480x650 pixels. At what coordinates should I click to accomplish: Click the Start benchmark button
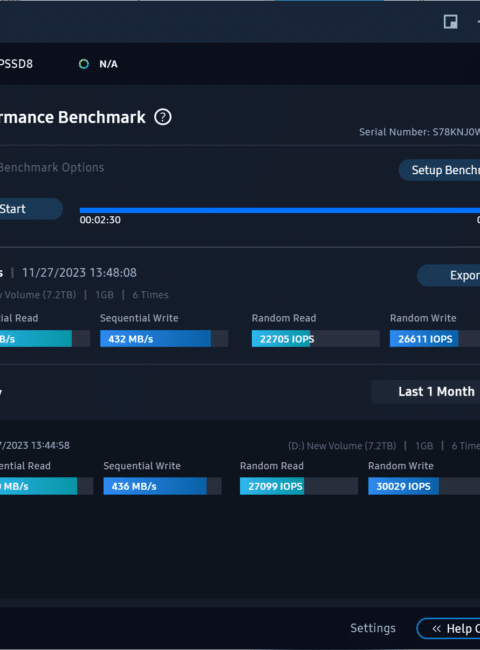coord(31,209)
